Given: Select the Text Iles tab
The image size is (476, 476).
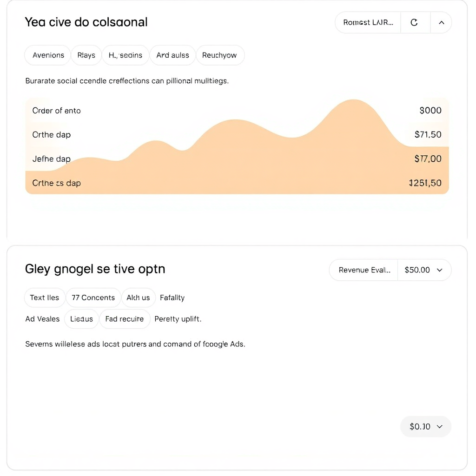Looking at the screenshot, I should click(45, 297).
